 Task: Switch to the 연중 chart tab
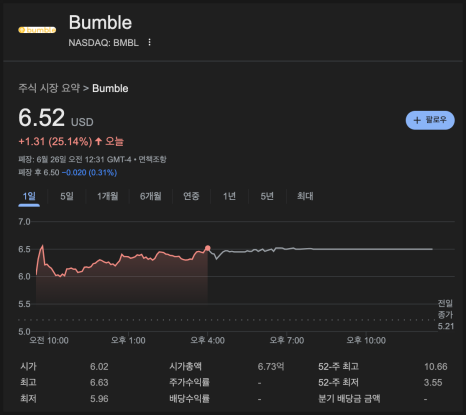[191, 196]
